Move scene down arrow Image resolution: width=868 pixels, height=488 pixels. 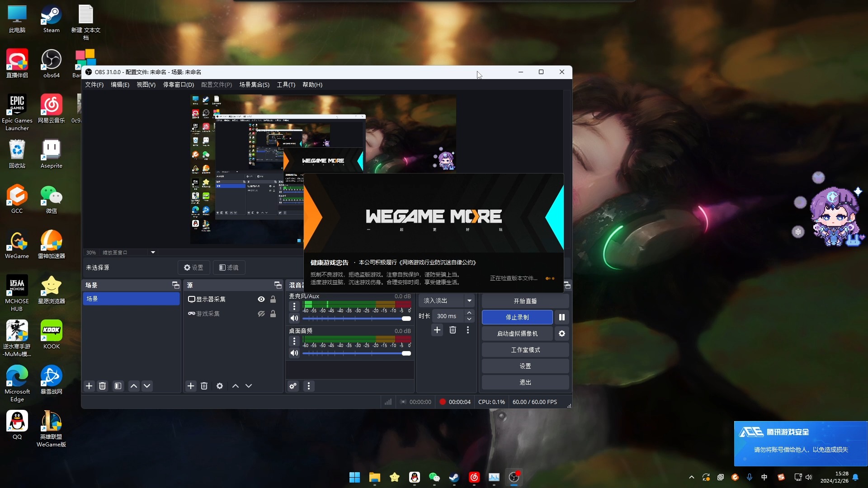point(147,386)
